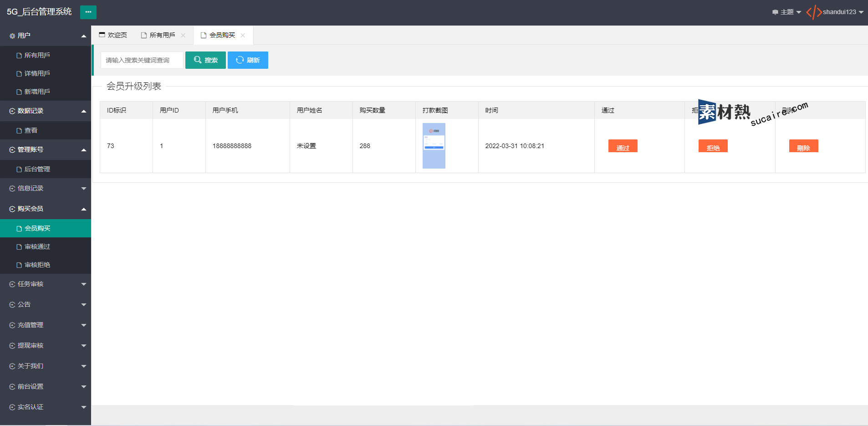Click the icon beside 购买会员
This screenshot has height=426, width=868.
(x=12, y=209)
